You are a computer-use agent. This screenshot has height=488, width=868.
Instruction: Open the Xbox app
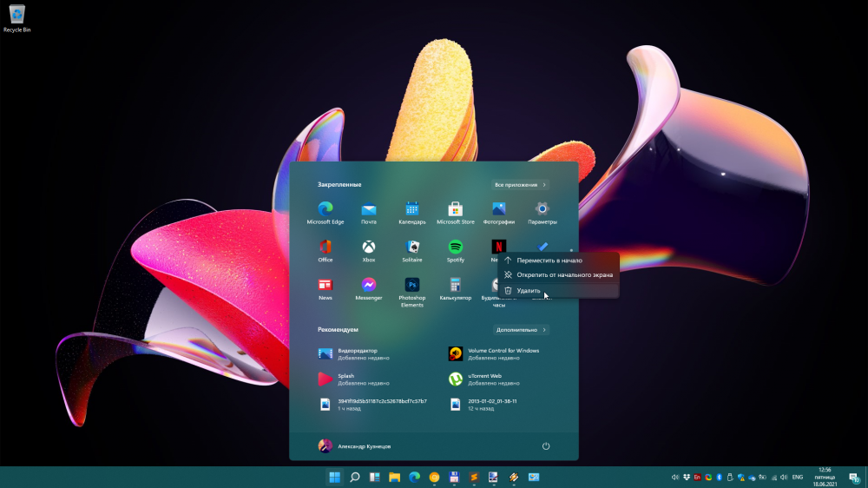coord(369,247)
